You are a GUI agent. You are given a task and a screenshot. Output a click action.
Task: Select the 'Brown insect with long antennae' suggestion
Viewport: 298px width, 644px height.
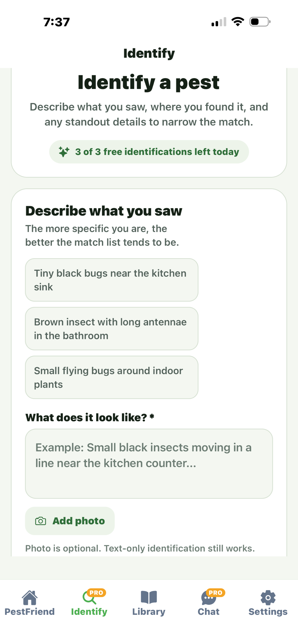tap(111, 328)
